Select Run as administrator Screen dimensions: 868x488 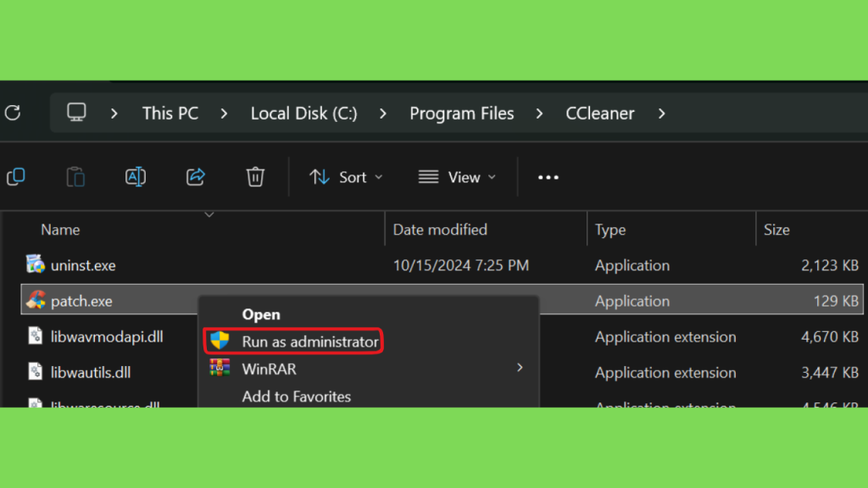(294, 341)
